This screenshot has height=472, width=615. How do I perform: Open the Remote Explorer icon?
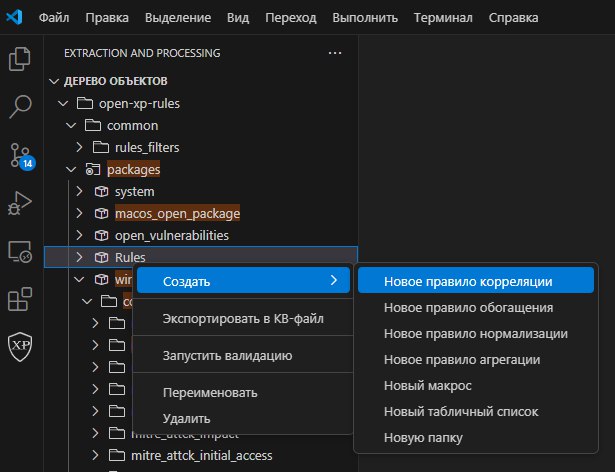20,251
